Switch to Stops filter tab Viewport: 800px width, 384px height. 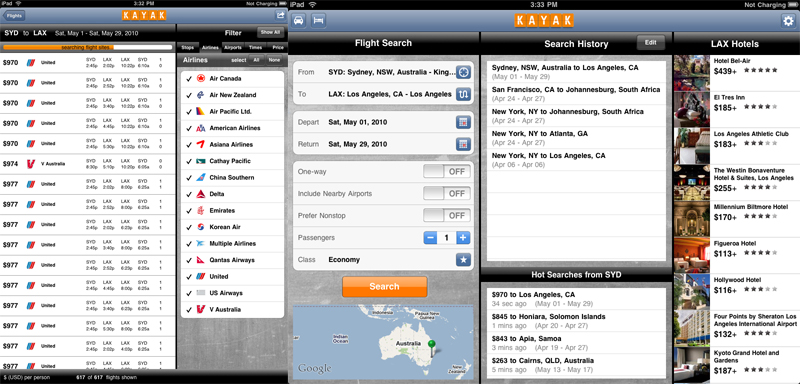[x=188, y=47]
